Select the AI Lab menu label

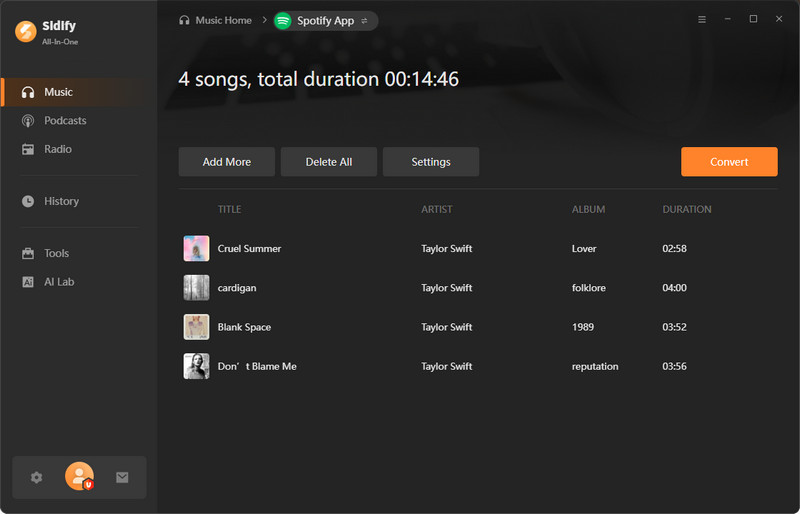click(59, 282)
